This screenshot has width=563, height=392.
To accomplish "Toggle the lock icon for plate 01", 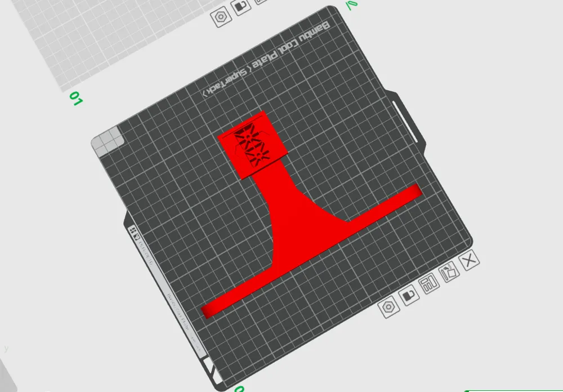I will [240, 6].
